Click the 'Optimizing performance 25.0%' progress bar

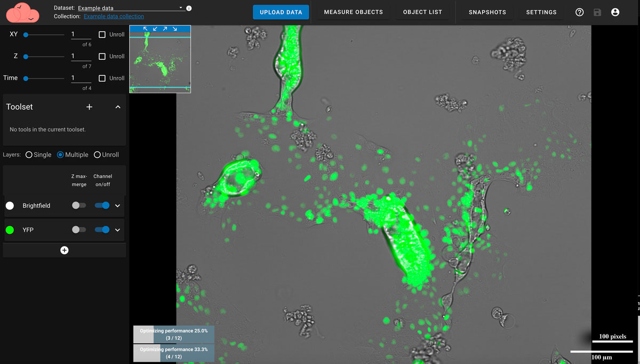pos(174,335)
